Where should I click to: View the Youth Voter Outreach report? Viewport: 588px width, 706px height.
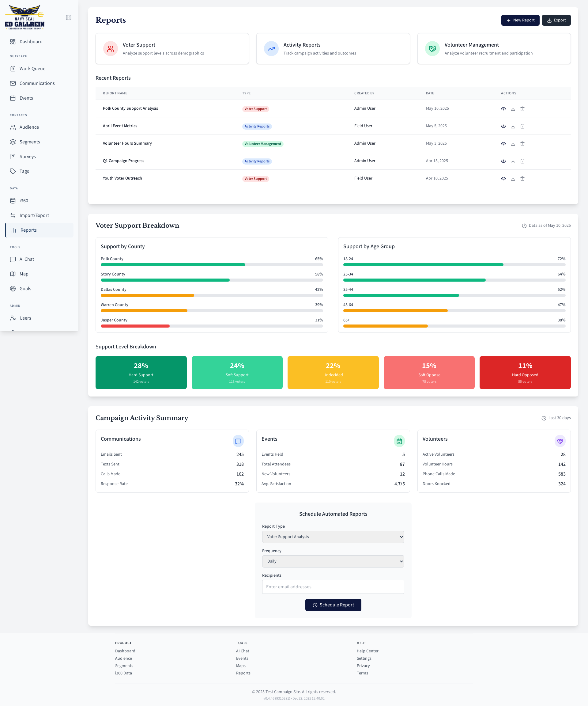503,179
